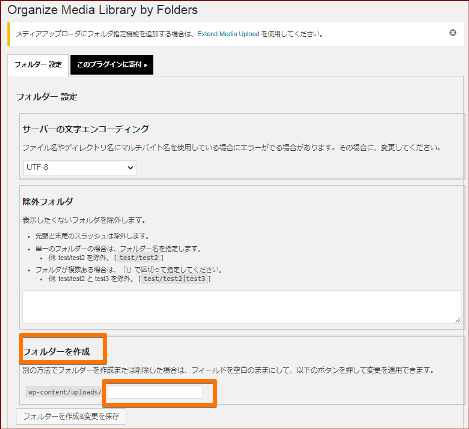Screen dimensions: 469x429
Task: Click the フォルダーを作成 heading
Action: tap(57, 351)
